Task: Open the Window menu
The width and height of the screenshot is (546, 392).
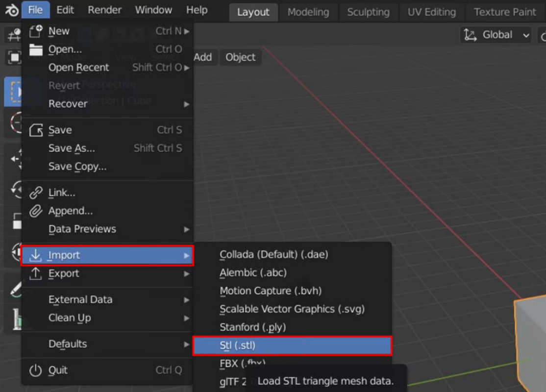Action: coord(153,10)
